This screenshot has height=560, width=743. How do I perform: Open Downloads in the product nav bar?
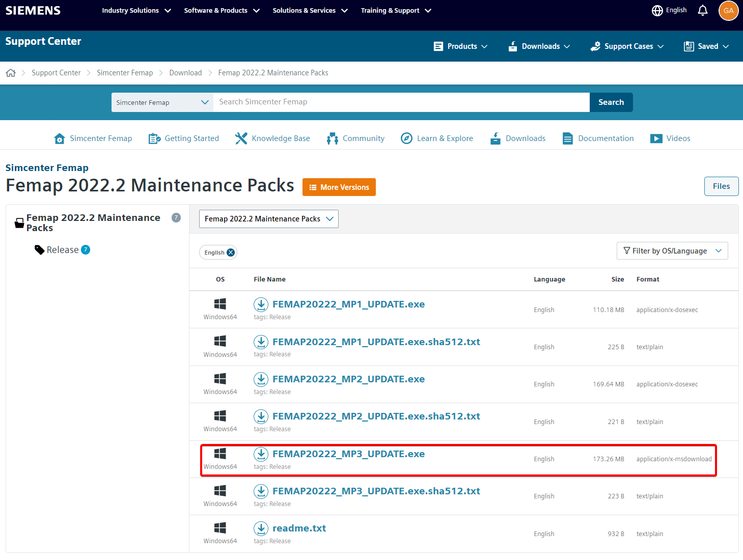[517, 138]
